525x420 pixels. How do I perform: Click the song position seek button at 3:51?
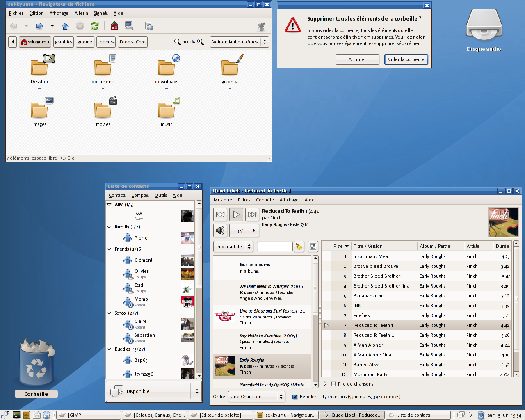pyautogui.click(x=244, y=231)
